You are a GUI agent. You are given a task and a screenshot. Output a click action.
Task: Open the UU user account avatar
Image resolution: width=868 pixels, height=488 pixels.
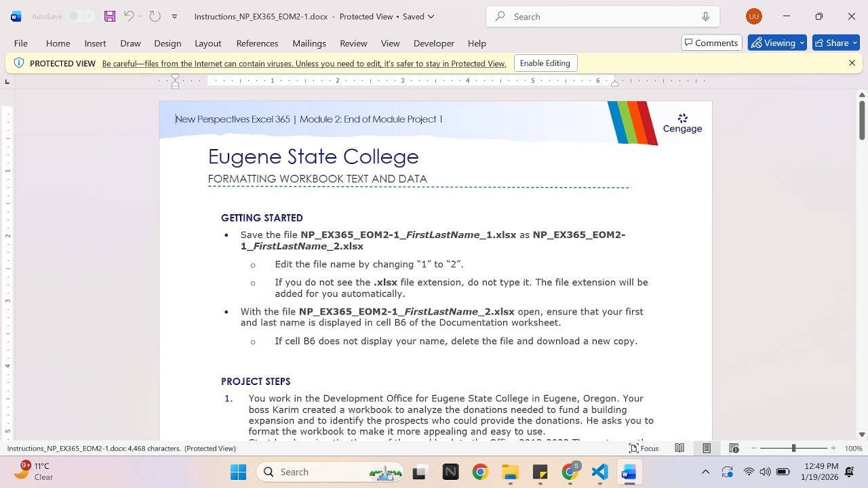(753, 16)
